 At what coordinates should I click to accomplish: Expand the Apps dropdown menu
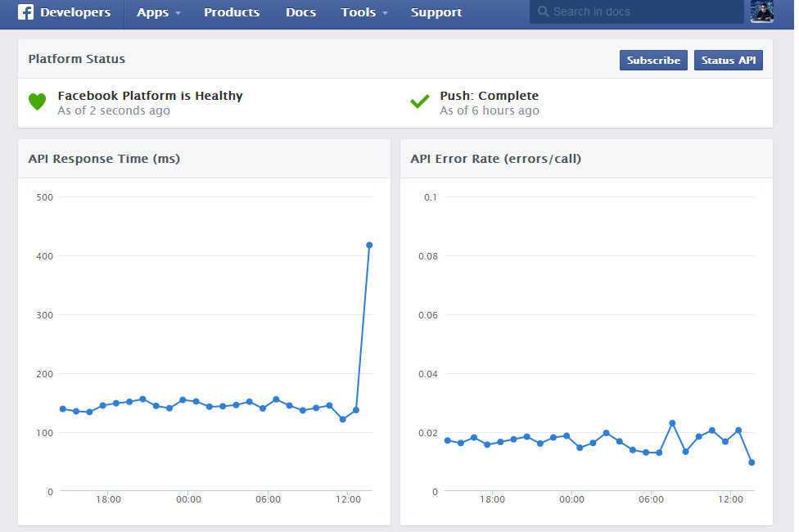pos(159,12)
